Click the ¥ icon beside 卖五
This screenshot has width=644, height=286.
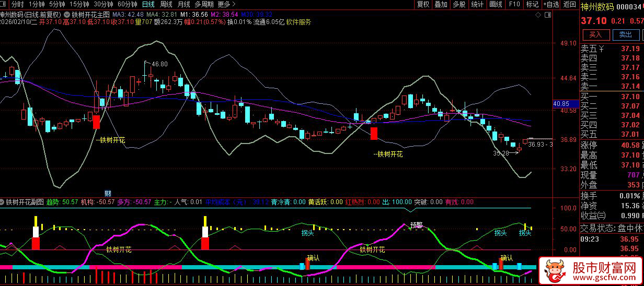601,49
